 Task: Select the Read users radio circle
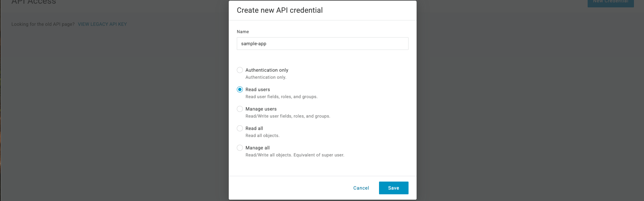tap(240, 89)
